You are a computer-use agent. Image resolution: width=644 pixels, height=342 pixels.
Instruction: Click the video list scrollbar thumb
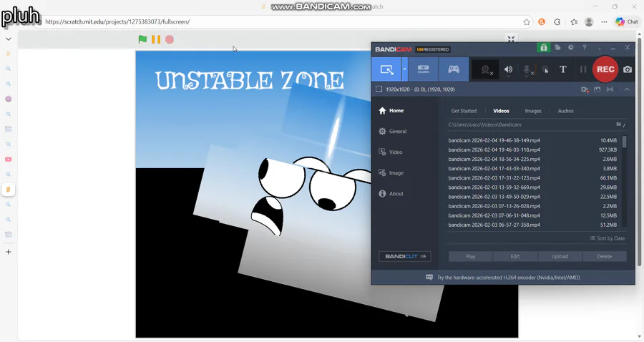(x=624, y=142)
